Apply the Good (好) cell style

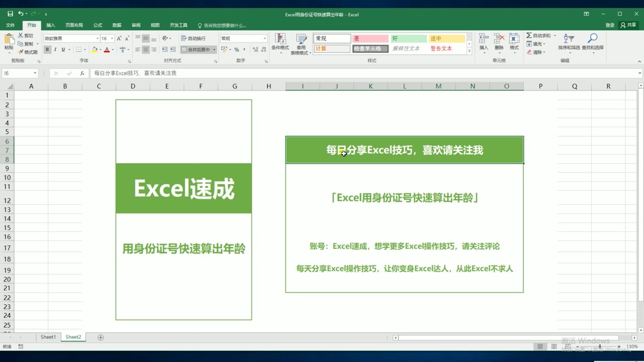tap(409, 38)
